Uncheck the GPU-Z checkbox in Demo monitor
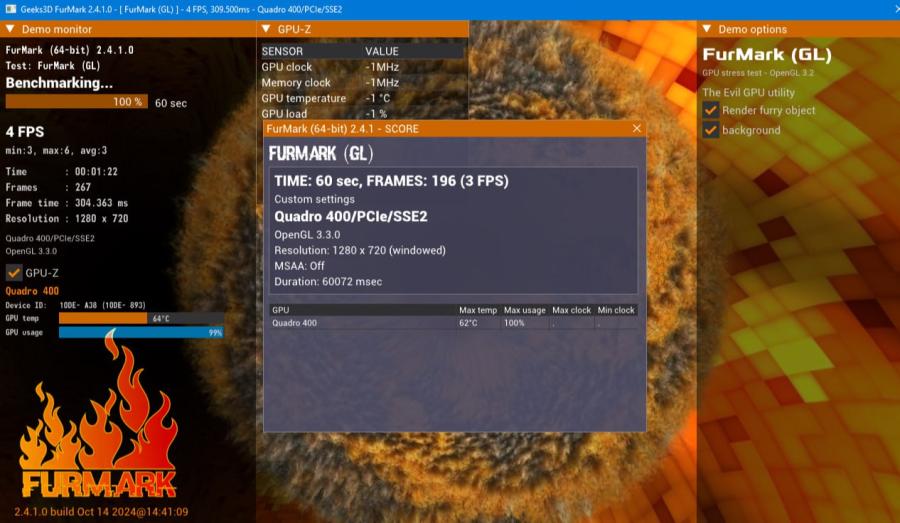Screen dimensions: 900x523 [x=14, y=273]
